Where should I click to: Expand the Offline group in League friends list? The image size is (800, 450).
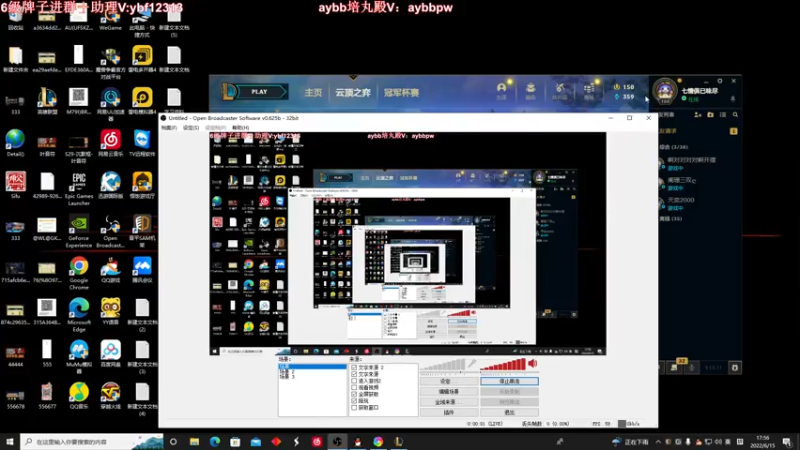[671, 218]
